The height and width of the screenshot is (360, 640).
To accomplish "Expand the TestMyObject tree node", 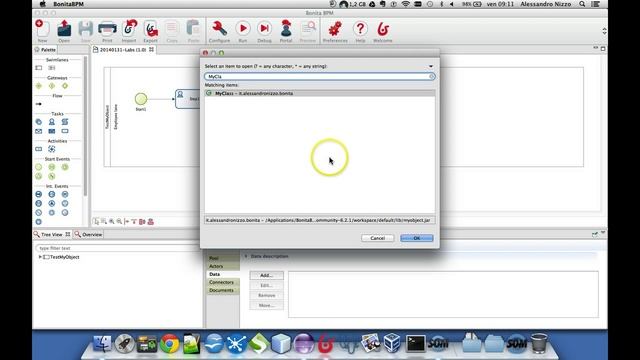I will tap(40, 257).
